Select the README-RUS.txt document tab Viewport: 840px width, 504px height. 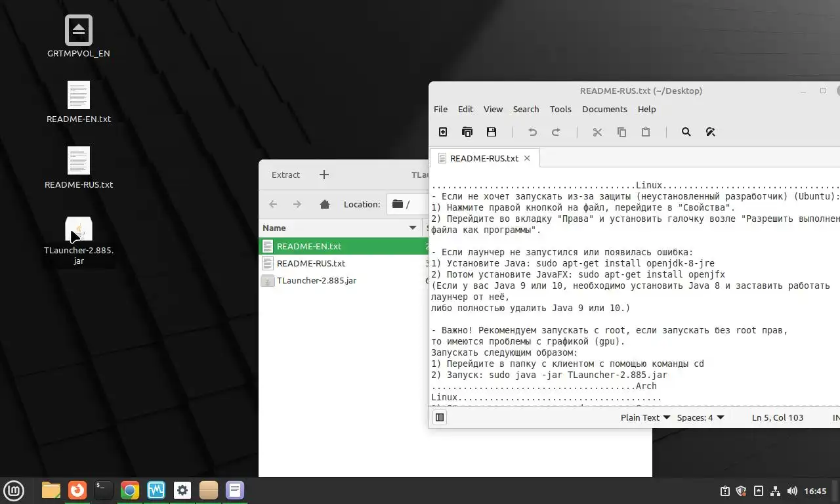[484, 158]
